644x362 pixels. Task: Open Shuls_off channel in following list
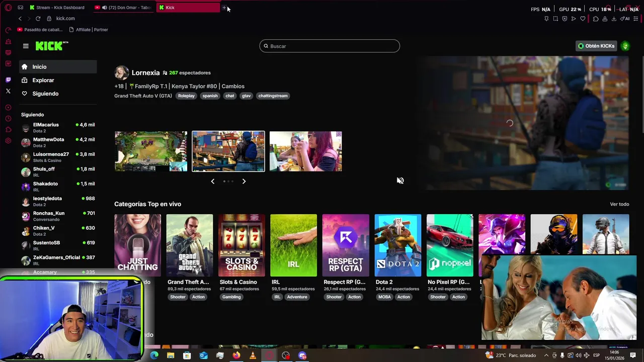tap(58, 172)
